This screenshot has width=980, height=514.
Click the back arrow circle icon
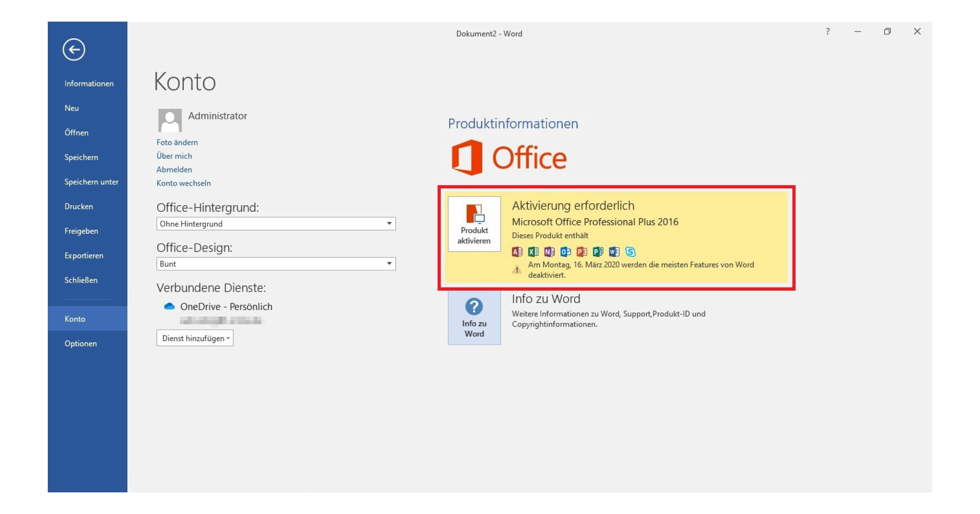[74, 50]
